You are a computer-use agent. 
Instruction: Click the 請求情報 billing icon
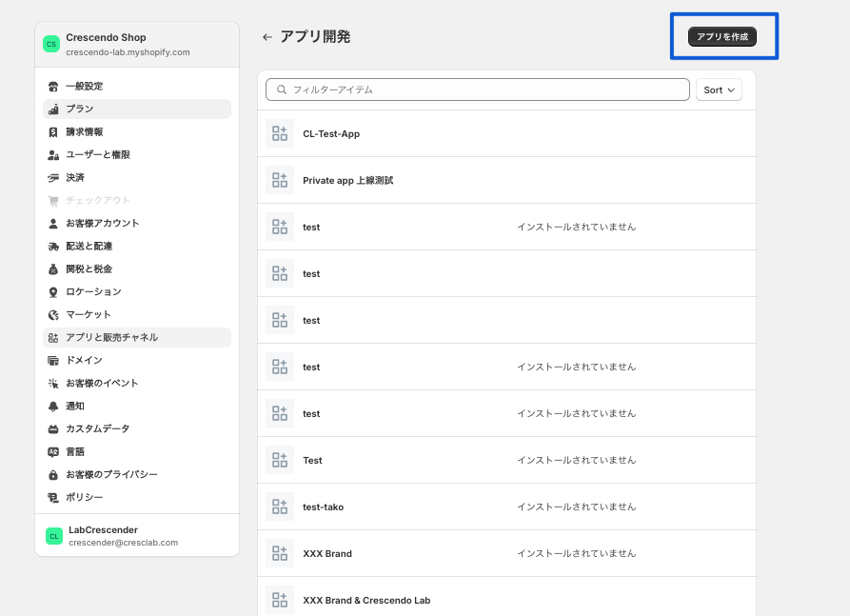click(53, 132)
